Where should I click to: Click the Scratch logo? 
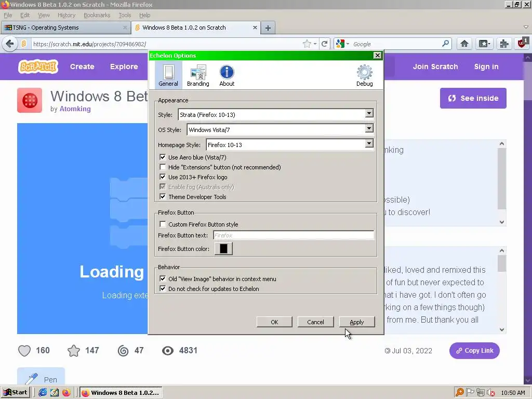(38, 66)
